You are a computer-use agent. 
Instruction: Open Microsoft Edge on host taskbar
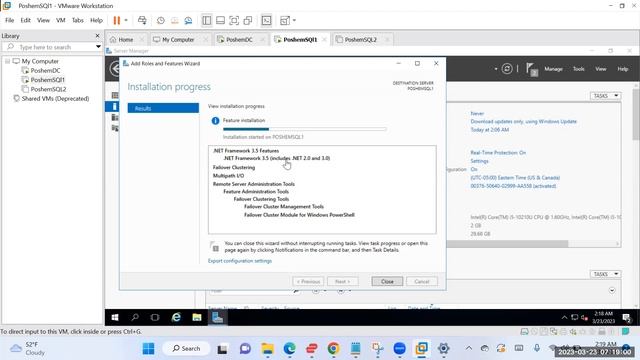click(289, 349)
